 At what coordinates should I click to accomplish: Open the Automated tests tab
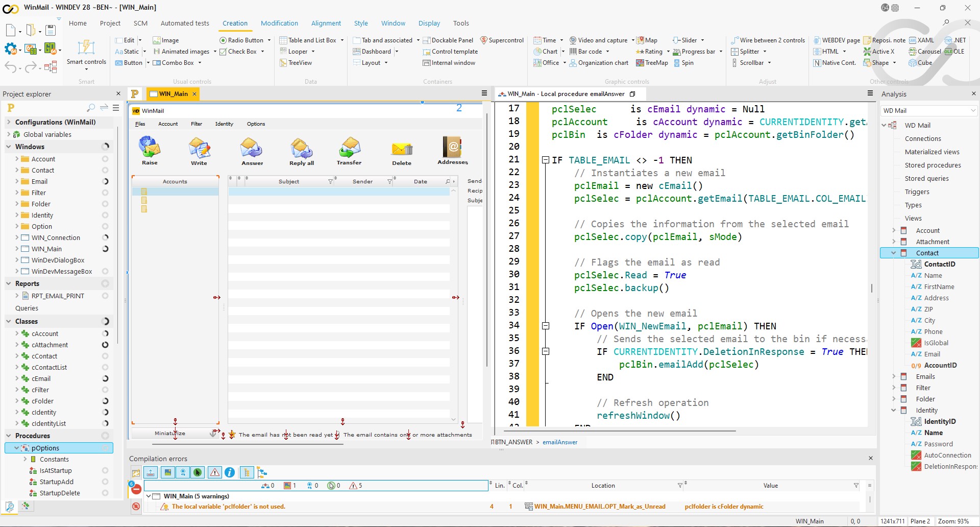click(x=185, y=23)
